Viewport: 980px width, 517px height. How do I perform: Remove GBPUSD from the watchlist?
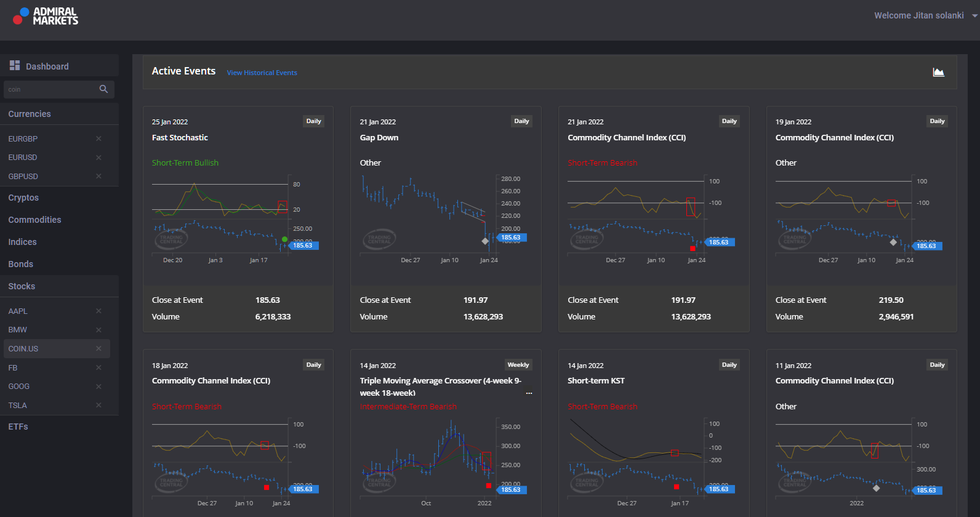coord(98,176)
